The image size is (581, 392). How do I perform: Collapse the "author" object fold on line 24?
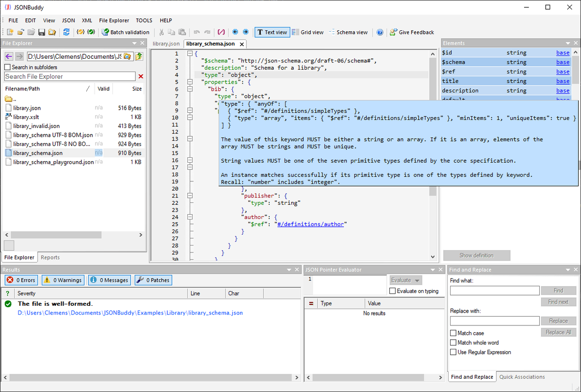tap(190, 217)
